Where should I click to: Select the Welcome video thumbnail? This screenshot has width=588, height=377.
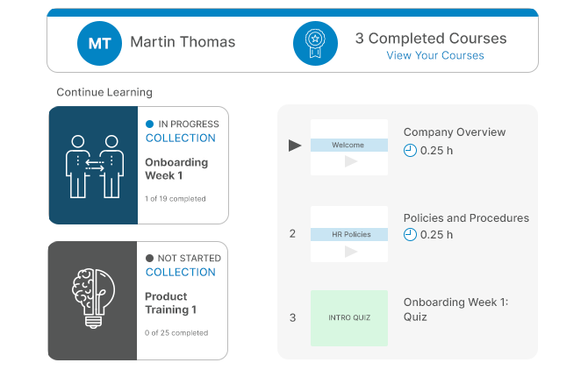click(x=349, y=147)
